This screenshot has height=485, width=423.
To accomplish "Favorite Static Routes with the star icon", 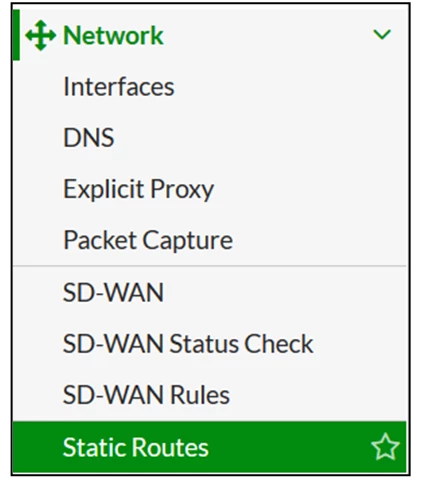I will pos(385,447).
